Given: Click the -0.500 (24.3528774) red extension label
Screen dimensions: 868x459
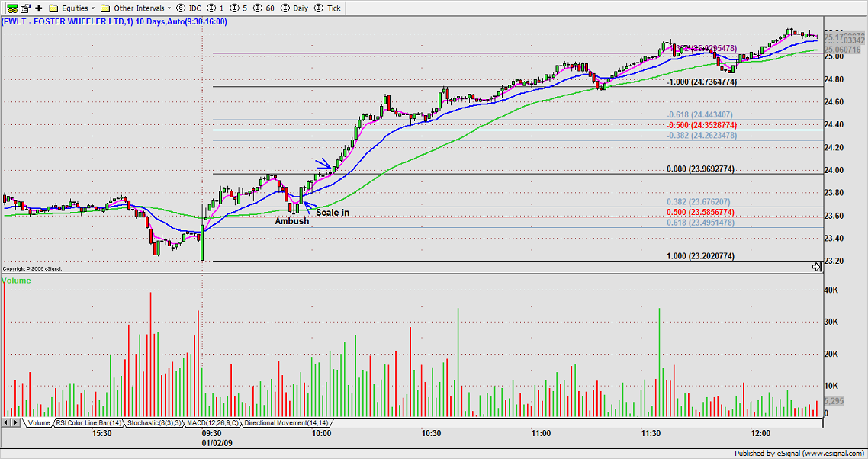Looking at the screenshot, I should [702, 126].
